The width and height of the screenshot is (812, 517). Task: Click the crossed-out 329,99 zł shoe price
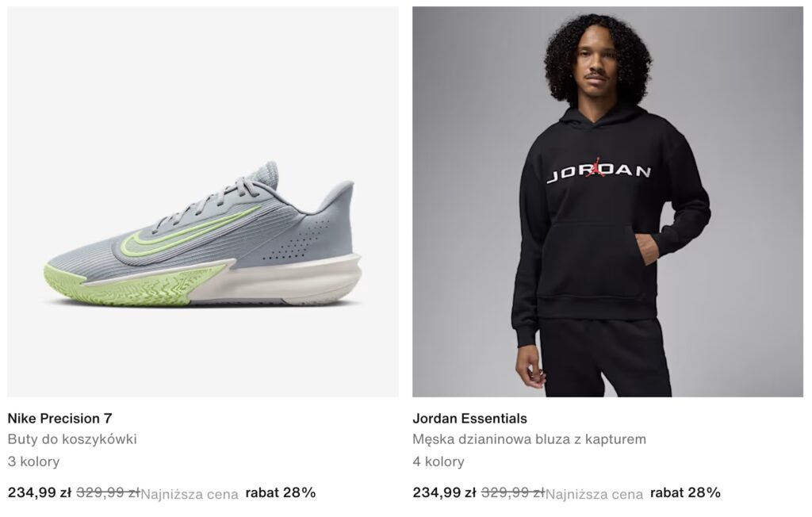108,492
